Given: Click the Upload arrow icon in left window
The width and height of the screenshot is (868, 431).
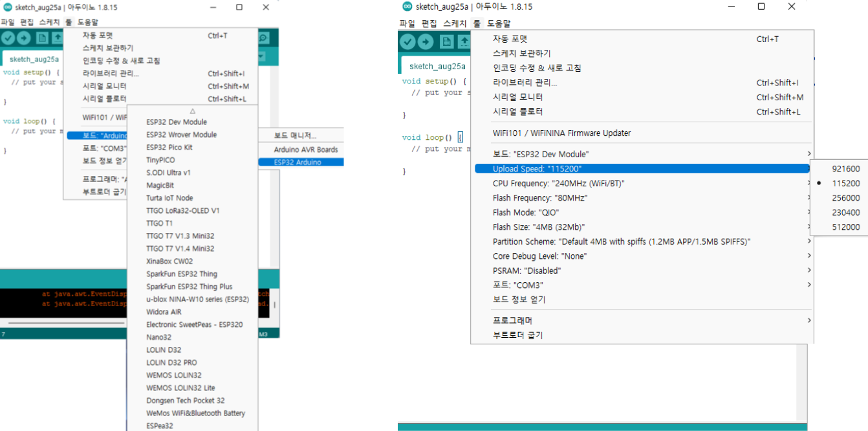Looking at the screenshot, I should 24,38.
